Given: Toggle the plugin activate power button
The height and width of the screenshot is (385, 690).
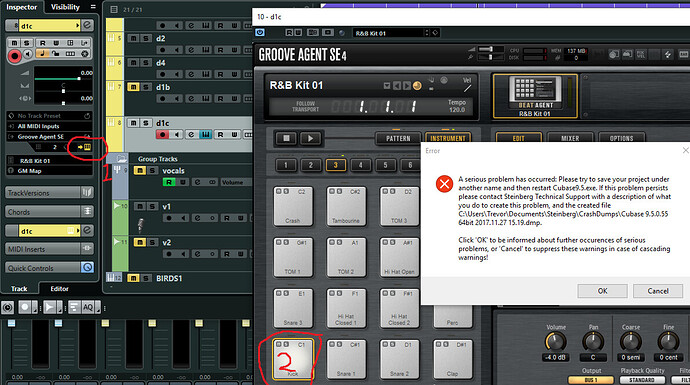Looking at the screenshot, I should point(260,33).
